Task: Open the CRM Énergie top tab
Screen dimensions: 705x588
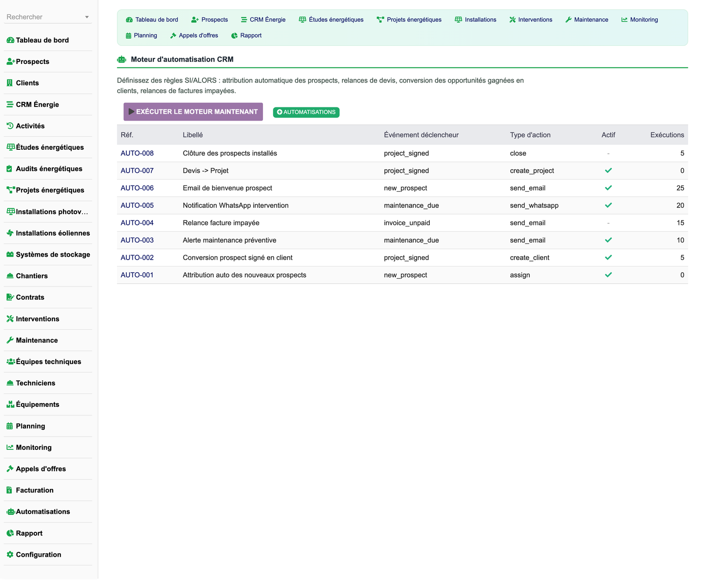Action: [263, 20]
